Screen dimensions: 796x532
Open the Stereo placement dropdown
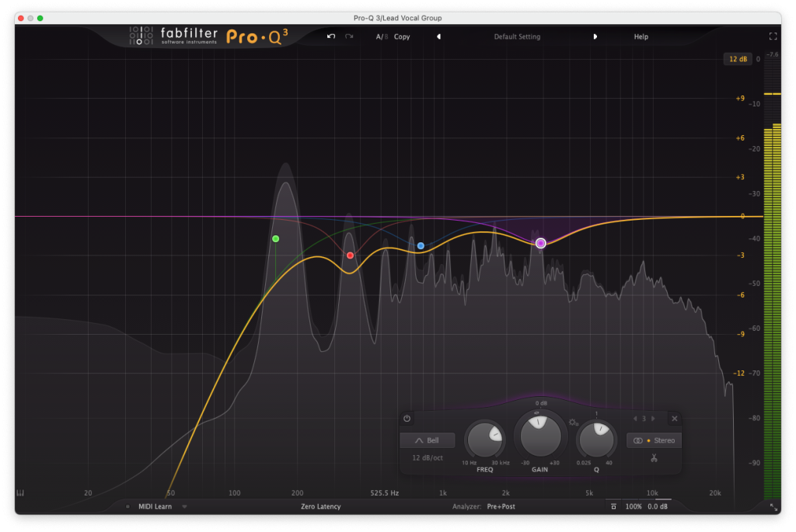tap(655, 440)
